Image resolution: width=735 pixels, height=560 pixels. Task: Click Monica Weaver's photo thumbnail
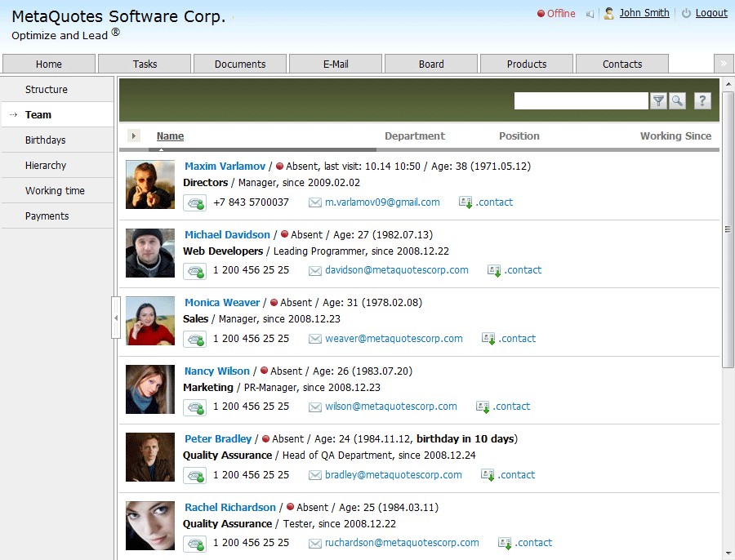pyautogui.click(x=150, y=321)
